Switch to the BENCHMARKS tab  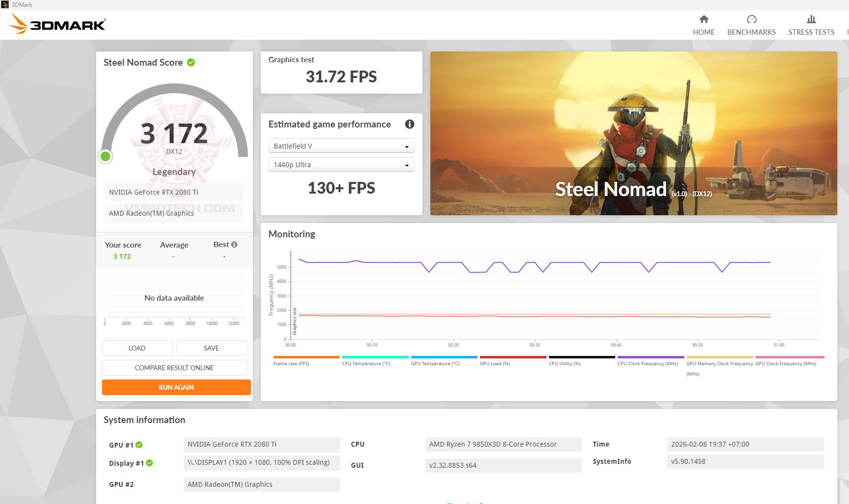751,25
